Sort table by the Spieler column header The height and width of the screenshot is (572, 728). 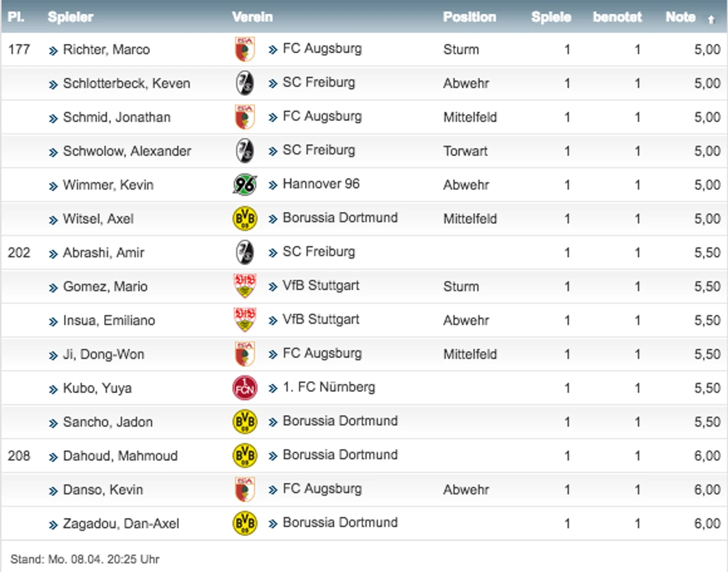pyautogui.click(x=70, y=17)
